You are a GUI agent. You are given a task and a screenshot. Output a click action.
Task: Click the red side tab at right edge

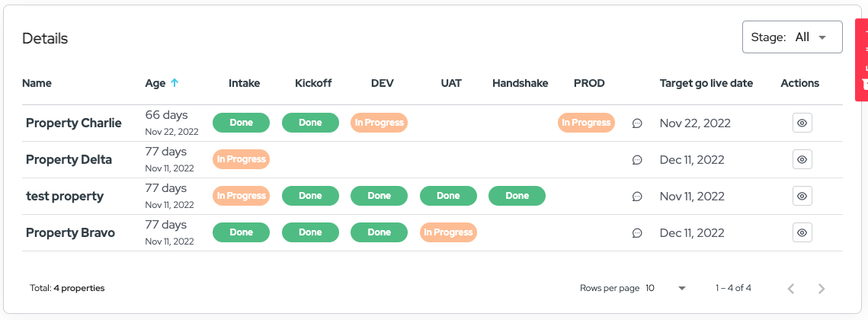[862, 61]
